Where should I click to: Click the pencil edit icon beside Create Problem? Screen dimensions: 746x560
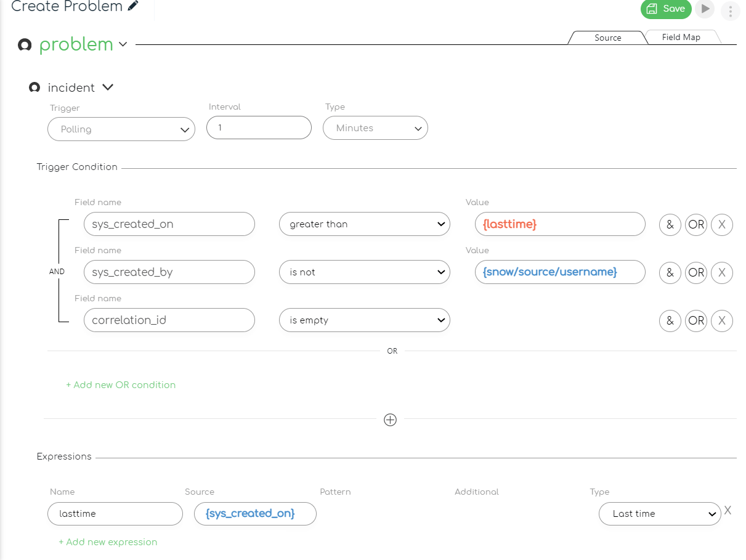(133, 6)
